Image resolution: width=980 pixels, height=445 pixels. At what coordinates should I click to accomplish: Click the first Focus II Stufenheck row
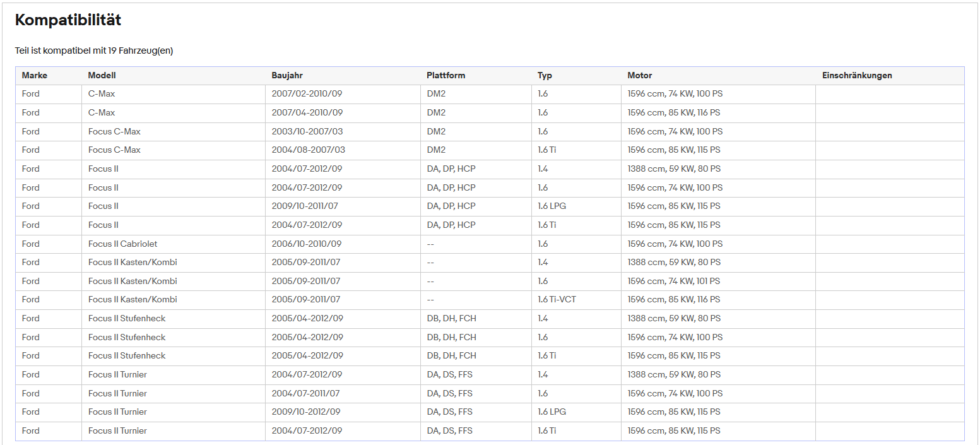[x=490, y=319]
